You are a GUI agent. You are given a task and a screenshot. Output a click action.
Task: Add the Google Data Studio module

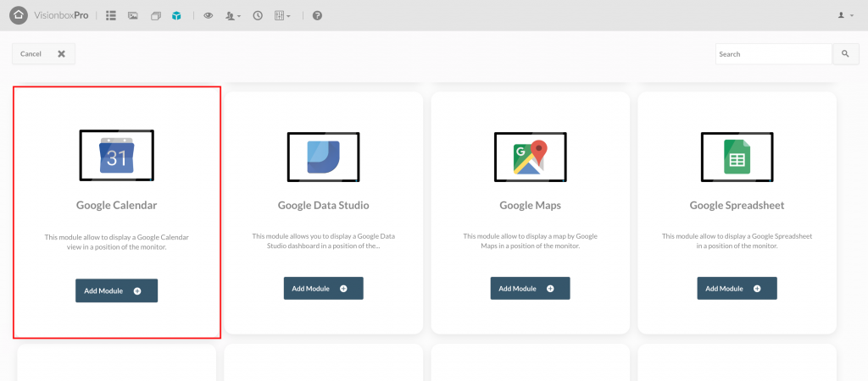pos(323,289)
